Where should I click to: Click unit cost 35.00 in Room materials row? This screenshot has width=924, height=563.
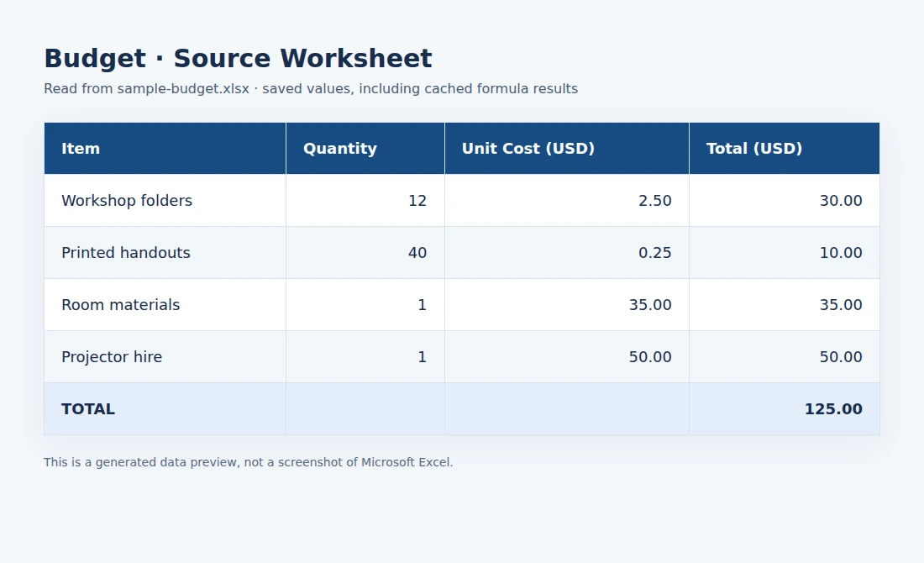[x=567, y=305]
